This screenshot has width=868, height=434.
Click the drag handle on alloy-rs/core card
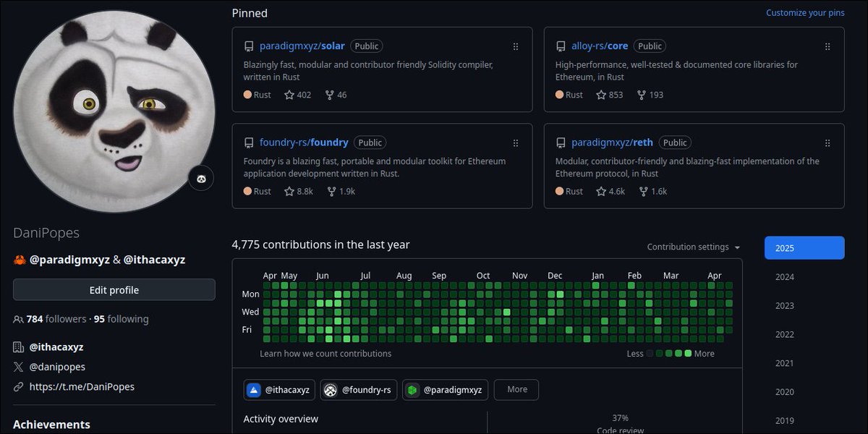pos(827,46)
